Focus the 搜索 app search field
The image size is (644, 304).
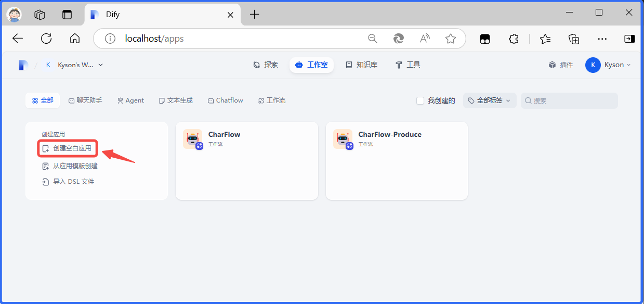pyautogui.click(x=569, y=100)
